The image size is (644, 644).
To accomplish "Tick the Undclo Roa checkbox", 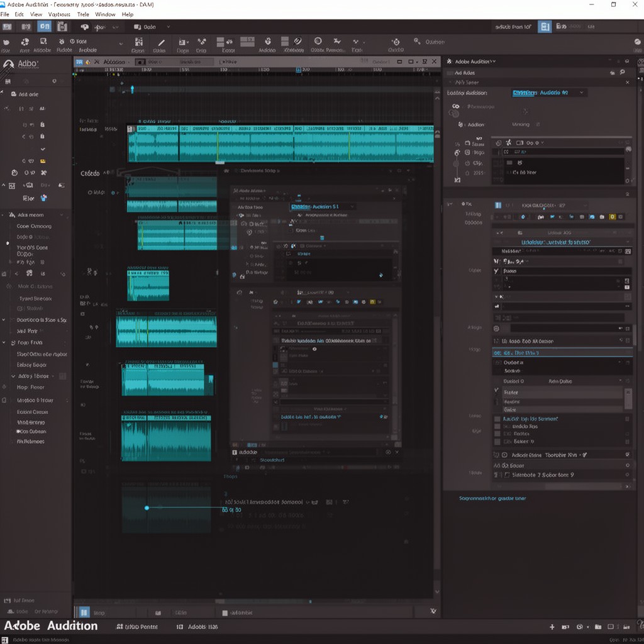I will (497, 426).
